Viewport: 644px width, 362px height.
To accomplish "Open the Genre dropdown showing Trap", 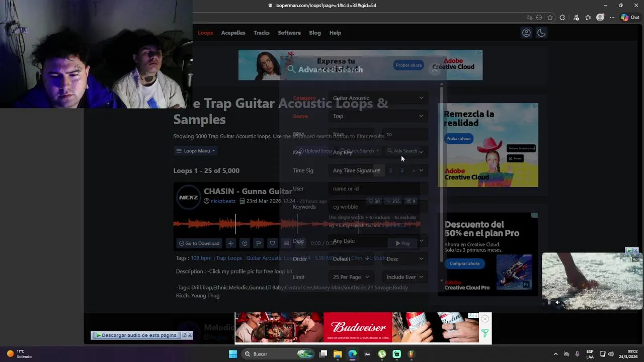I will click(x=378, y=116).
